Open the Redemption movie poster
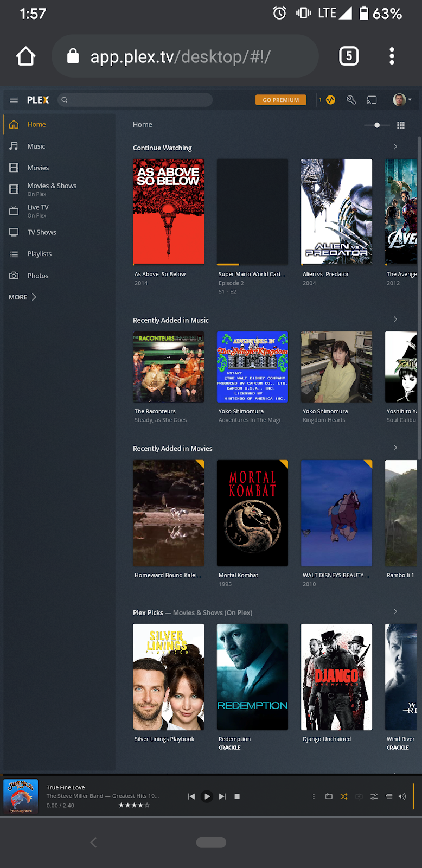The image size is (422, 868). 253,677
